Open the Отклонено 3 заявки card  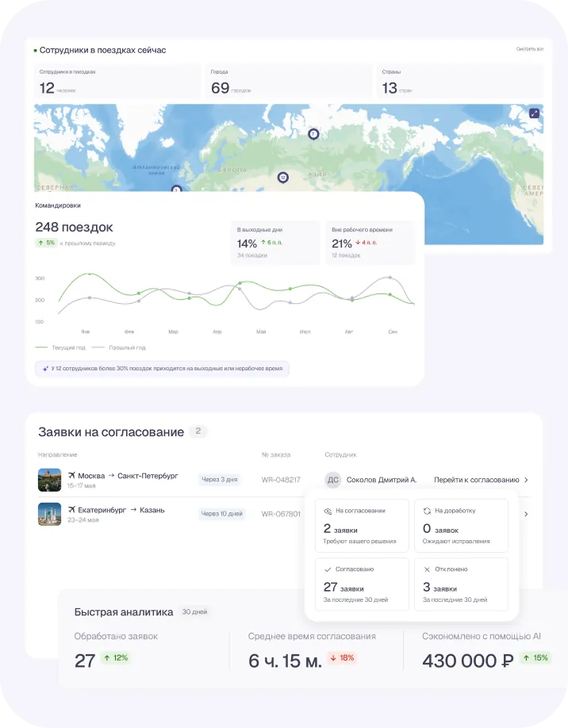[461, 584]
